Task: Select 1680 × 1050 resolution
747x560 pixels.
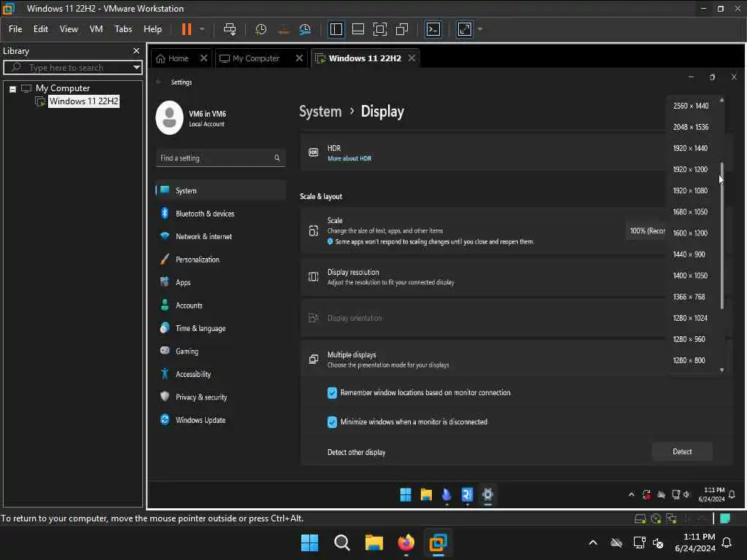Action: click(691, 211)
